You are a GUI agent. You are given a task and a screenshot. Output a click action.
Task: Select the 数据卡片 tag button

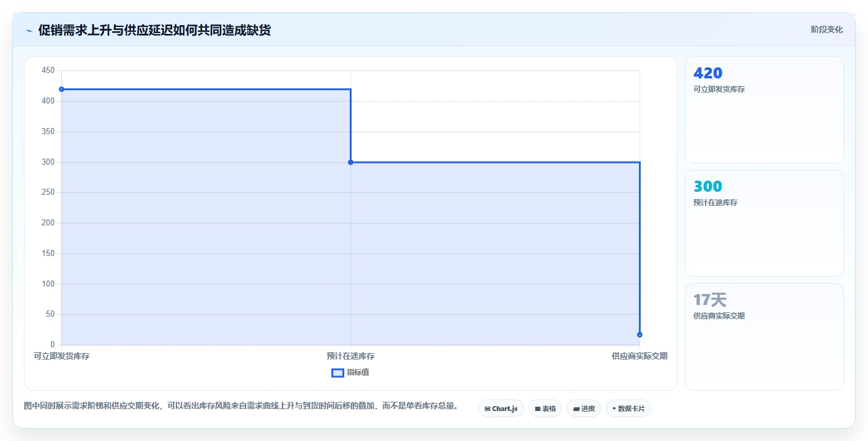coord(628,409)
